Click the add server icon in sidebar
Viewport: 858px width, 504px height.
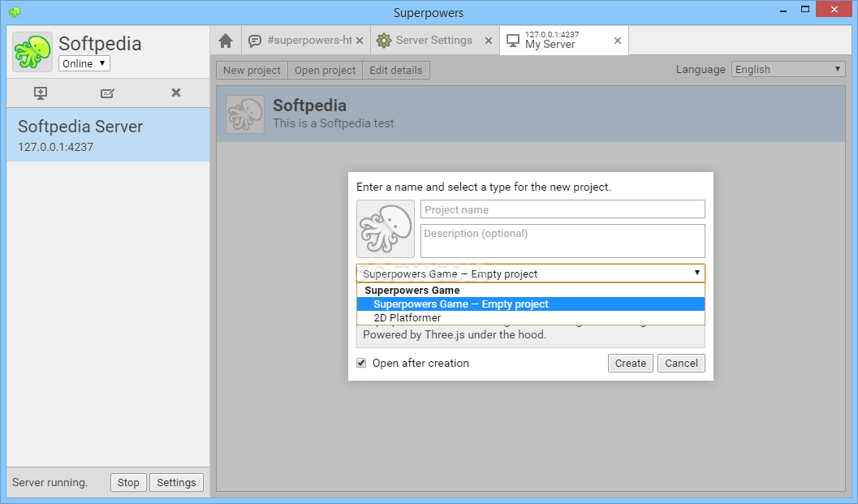41,93
